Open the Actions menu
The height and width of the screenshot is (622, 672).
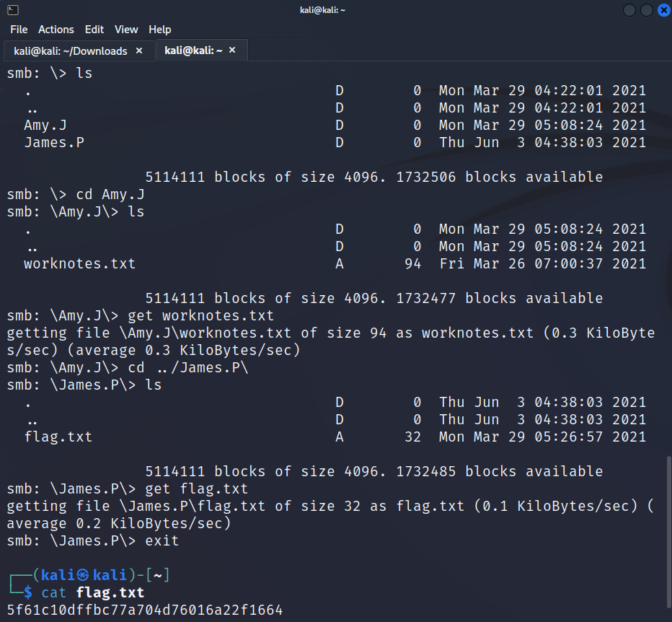tap(56, 30)
